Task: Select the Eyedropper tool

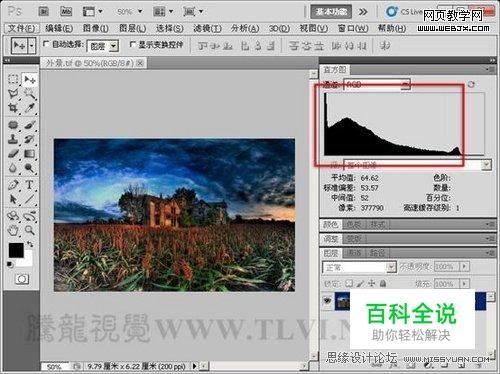Action: pyautogui.click(x=30, y=108)
